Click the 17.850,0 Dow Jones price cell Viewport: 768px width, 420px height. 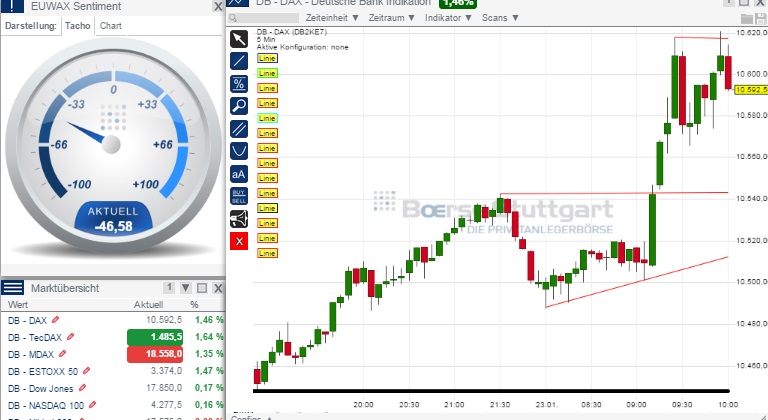pos(164,388)
